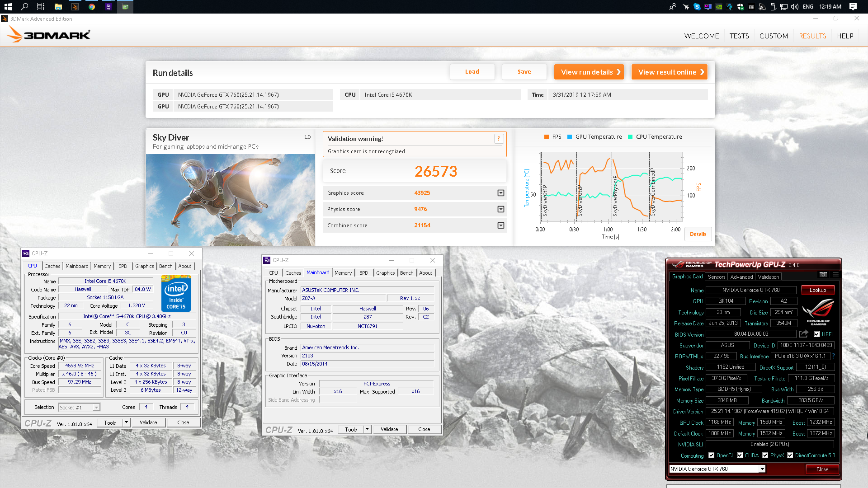Open the RESULTS tab in 3DMark
This screenshot has height=488, width=868.
point(812,36)
